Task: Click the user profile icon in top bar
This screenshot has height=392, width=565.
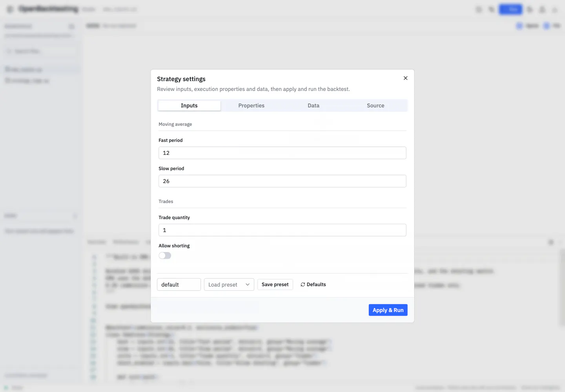Action: [542, 9]
